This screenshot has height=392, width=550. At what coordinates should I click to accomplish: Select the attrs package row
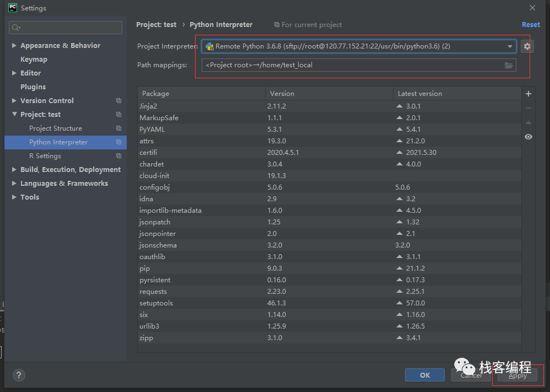[330, 141]
